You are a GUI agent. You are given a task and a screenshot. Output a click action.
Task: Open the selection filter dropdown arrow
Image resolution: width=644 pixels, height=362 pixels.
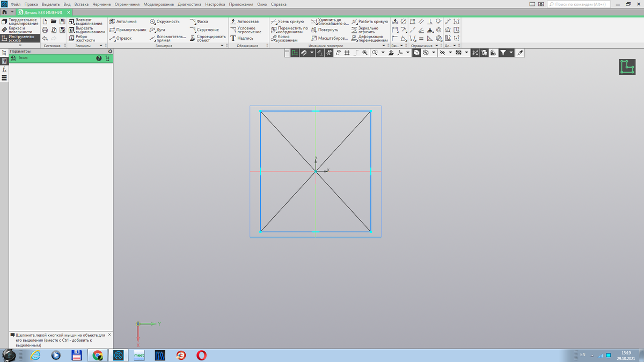tap(511, 53)
